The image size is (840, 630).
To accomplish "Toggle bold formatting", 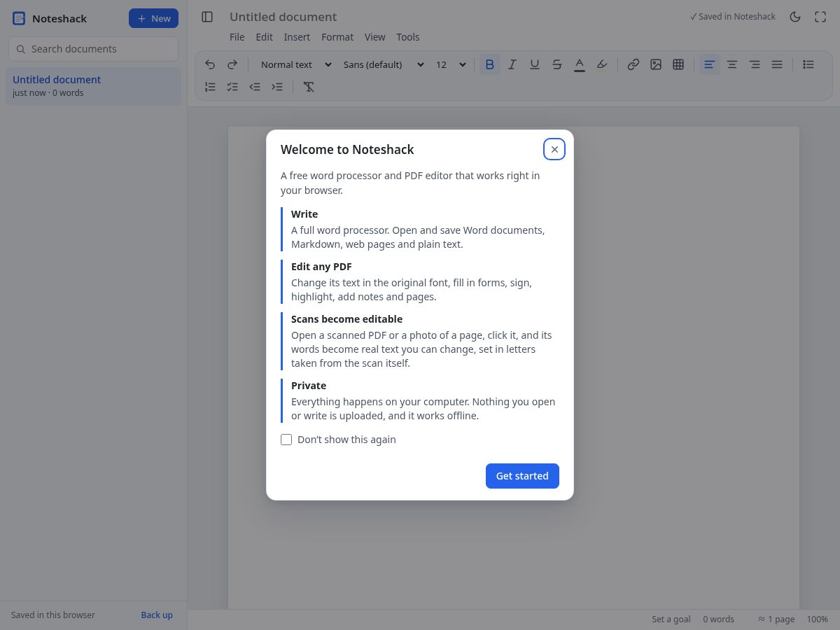I will (x=490, y=64).
